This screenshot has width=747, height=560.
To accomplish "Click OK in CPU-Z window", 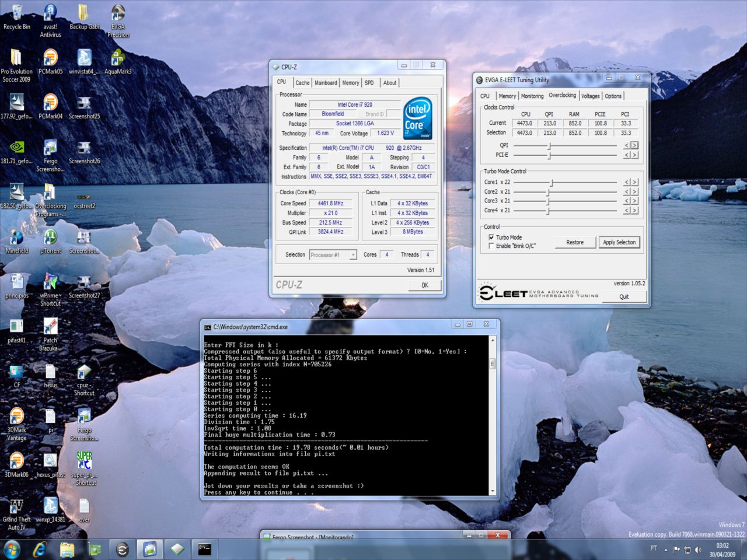I will [x=425, y=285].
